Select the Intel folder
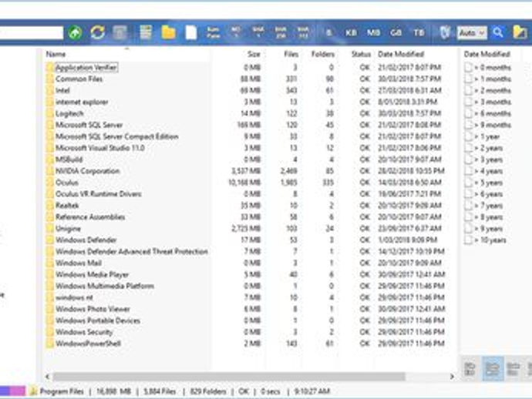This screenshot has height=399, width=532. 62,91
